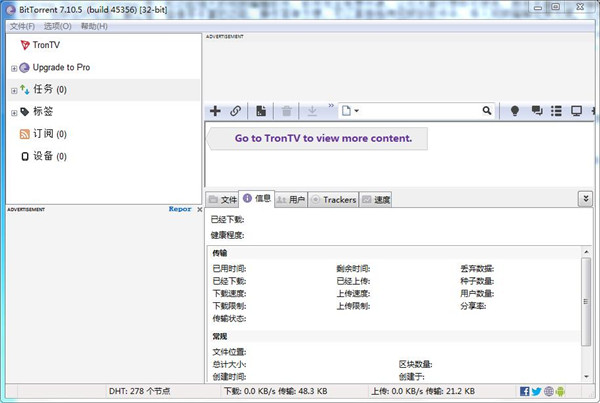Expand the 标签 tree node
This screenshot has height=403, width=600.
pos(14,113)
